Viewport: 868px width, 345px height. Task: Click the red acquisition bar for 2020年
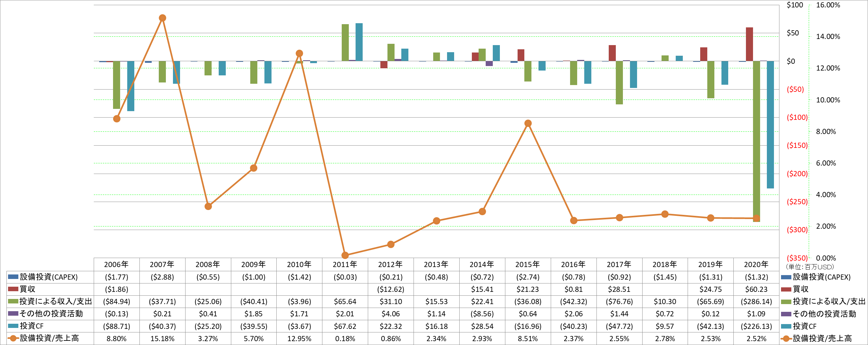click(x=749, y=44)
